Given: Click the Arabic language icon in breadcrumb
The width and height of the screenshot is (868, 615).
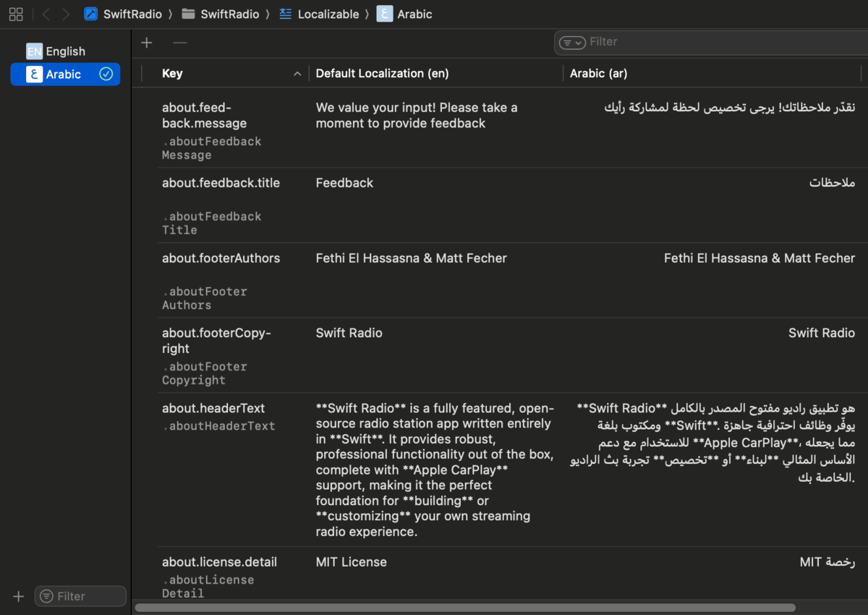Looking at the screenshot, I should [x=385, y=14].
